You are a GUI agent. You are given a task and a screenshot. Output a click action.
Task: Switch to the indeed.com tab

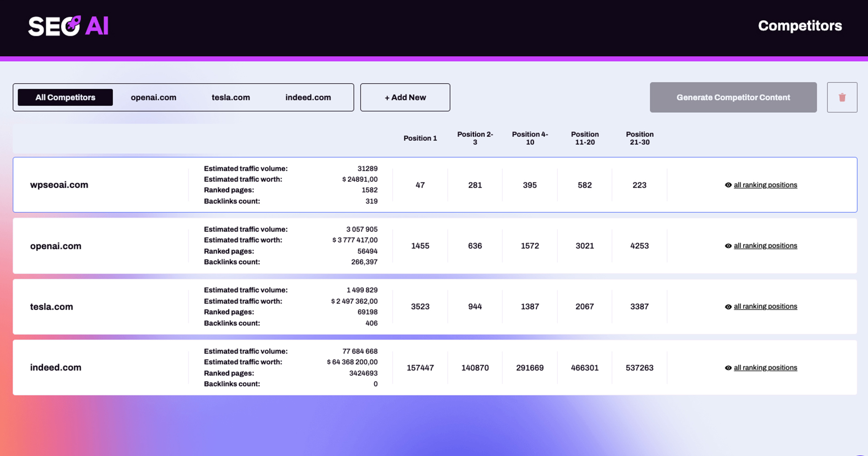point(308,97)
